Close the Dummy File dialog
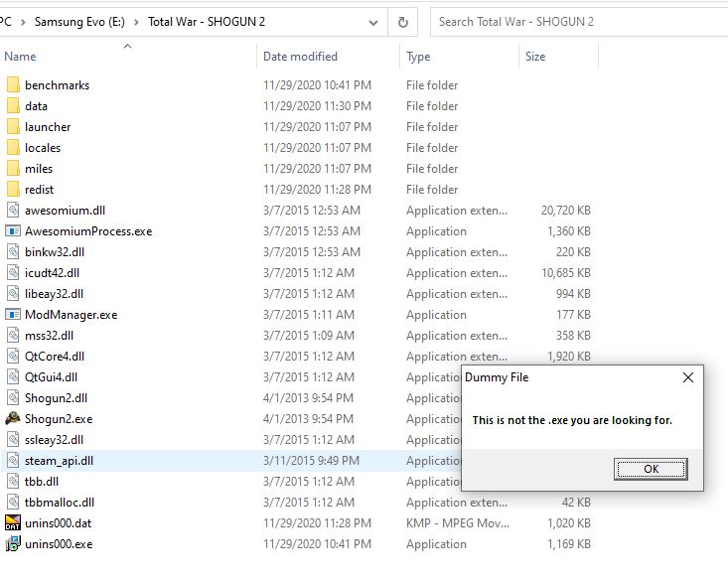The image size is (728, 584). (688, 377)
